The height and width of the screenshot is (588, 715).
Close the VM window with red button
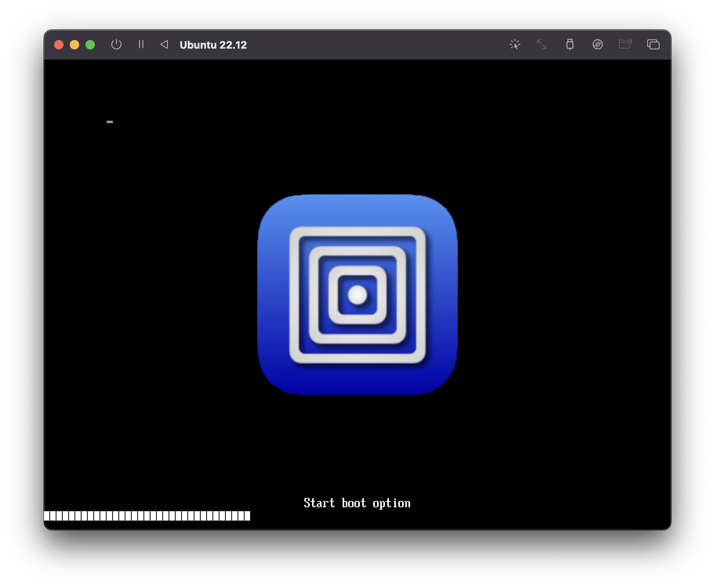click(59, 45)
